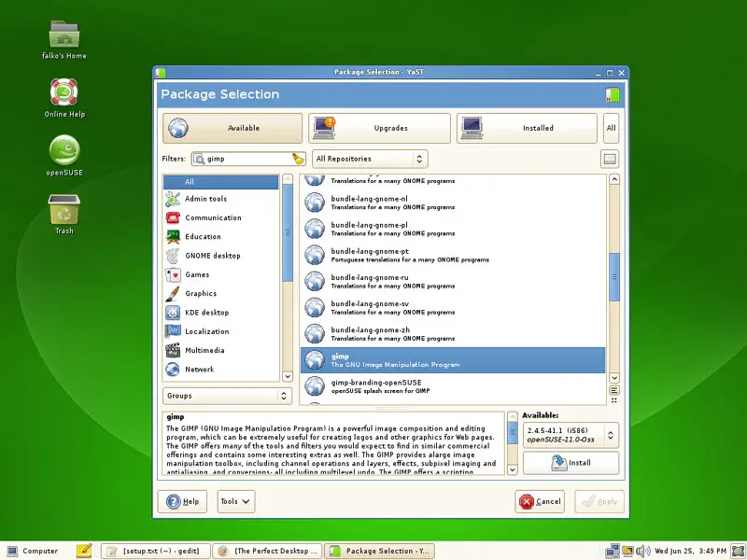Screen dimensions: 747x560
Task: Select the bundle-lang-gnome-ru package row
Action: (453, 282)
